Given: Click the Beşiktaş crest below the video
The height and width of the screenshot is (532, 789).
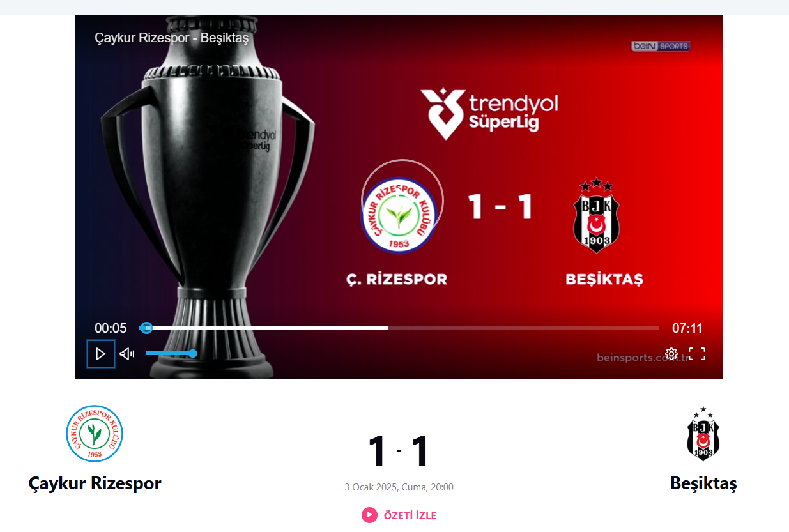Looking at the screenshot, I should click(703, 434).
